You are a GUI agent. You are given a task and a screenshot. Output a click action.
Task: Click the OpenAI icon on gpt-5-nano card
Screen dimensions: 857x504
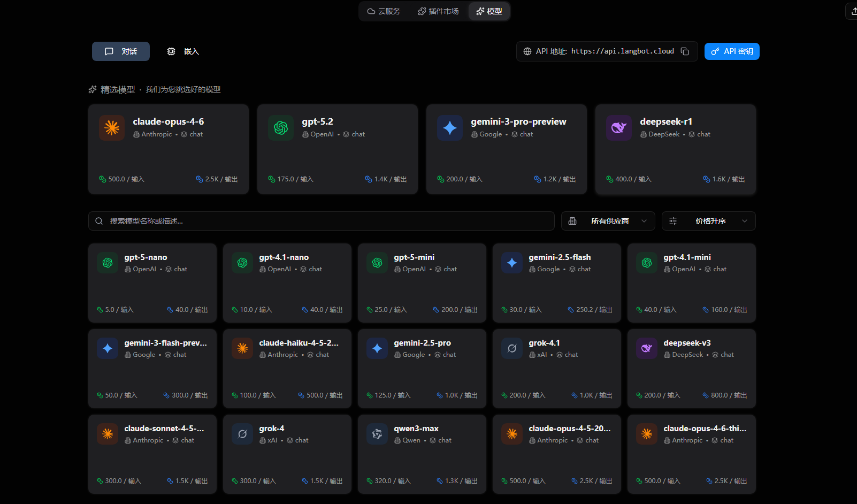point(108,263)
